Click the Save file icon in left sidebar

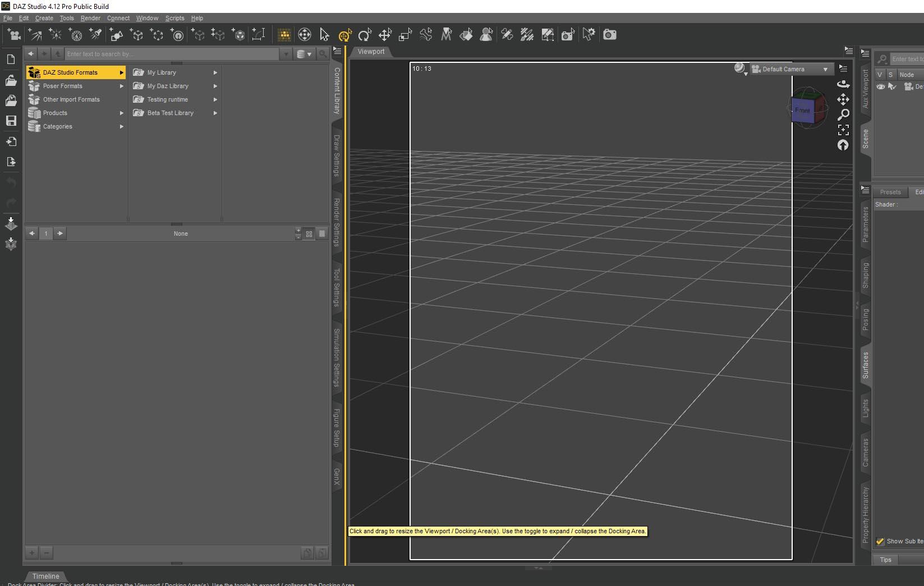(11, 121)
